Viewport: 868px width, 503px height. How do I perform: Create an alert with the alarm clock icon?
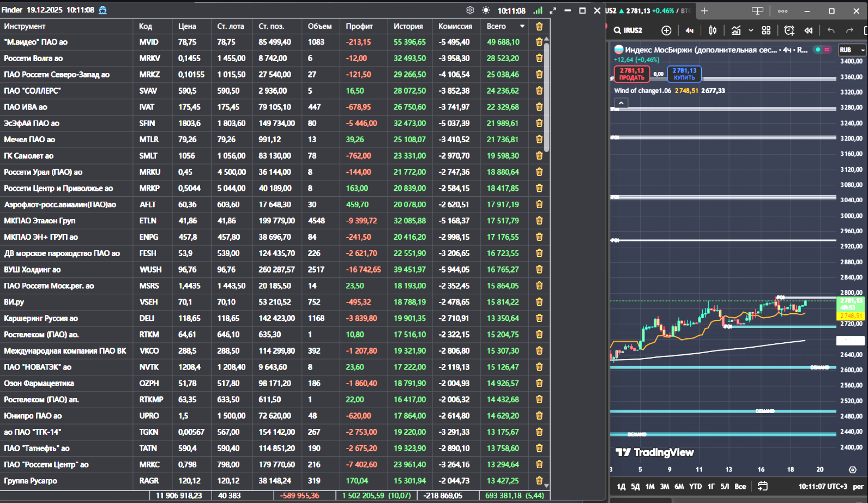click(x=789, y=31)
